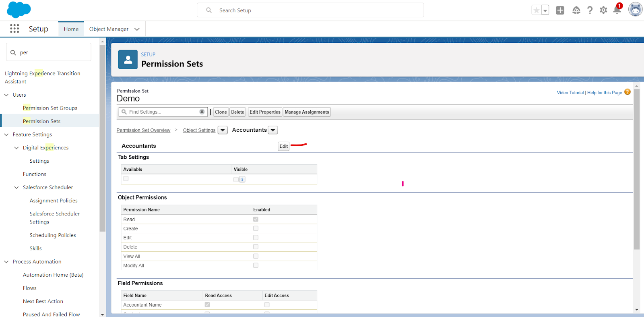The width and height of the screenshot is (644, 317).
Task: Toggle the Modify All permission checkbox
Action: 256,265
